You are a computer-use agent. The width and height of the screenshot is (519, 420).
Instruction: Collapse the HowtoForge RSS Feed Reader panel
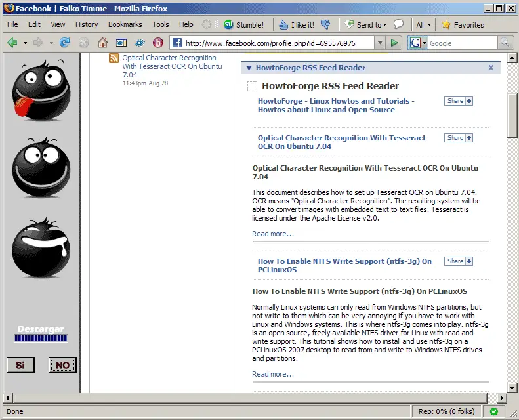[x=248, y=68]
